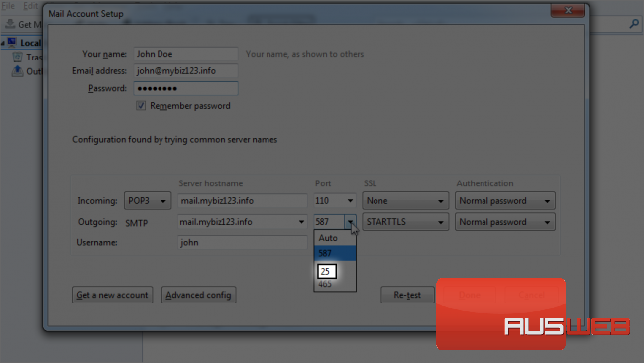Open the POP3 incoming protocol dropdown
The image size is (644, 363).
click(x=148, y=201)
